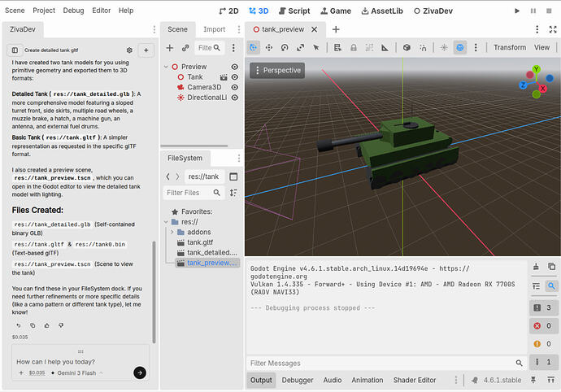Click the clear output icon
The width and height of the screenshot is (561, 392).
coord(536,267)
